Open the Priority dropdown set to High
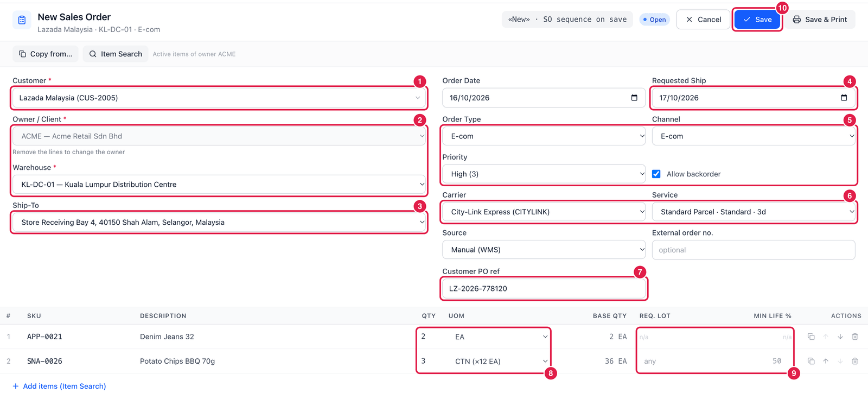The width and height of the screenshot is (868, 399). point(544,174)
